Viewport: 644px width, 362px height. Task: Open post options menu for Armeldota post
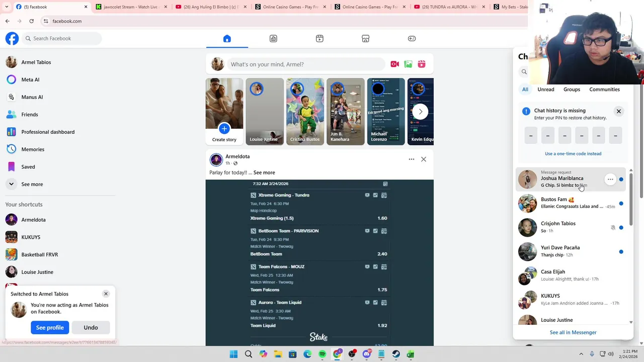coord(412,159)
